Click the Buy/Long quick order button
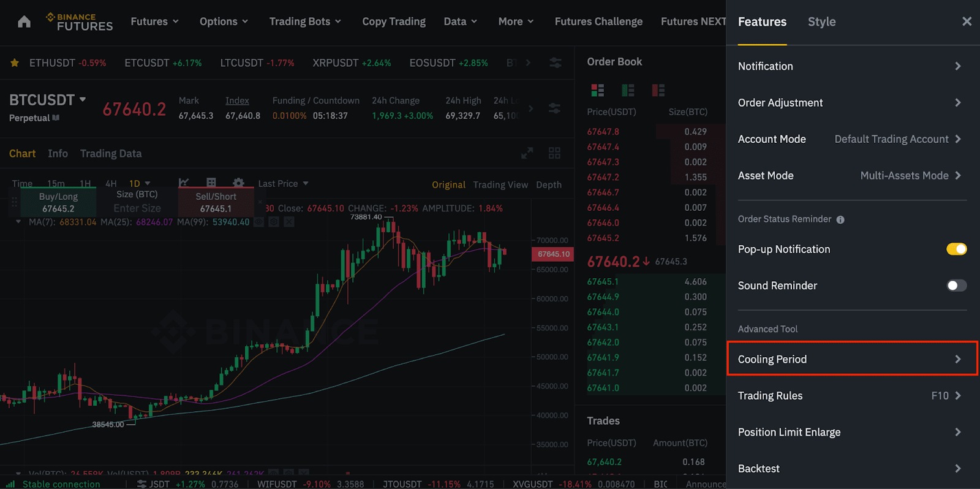 [x=58, y=203]
